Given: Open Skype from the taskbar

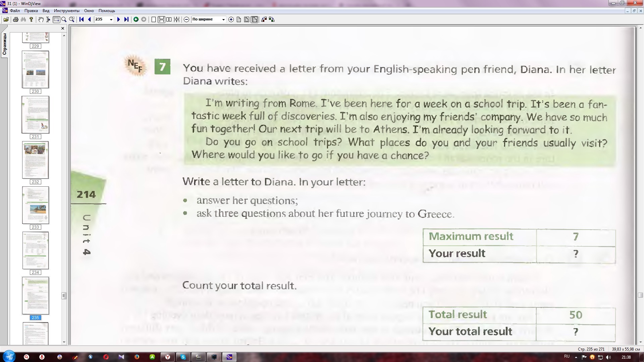Looking at the screenshot, I should click(x=183, y=357).
